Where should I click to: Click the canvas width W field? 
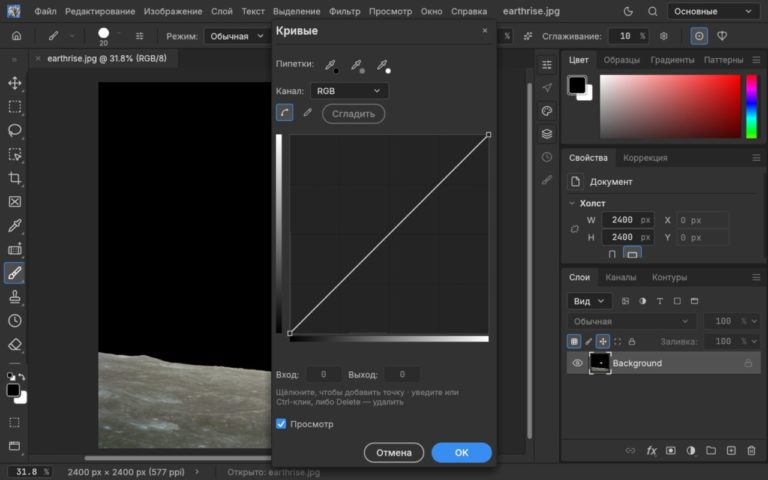[x=627, y=220]
